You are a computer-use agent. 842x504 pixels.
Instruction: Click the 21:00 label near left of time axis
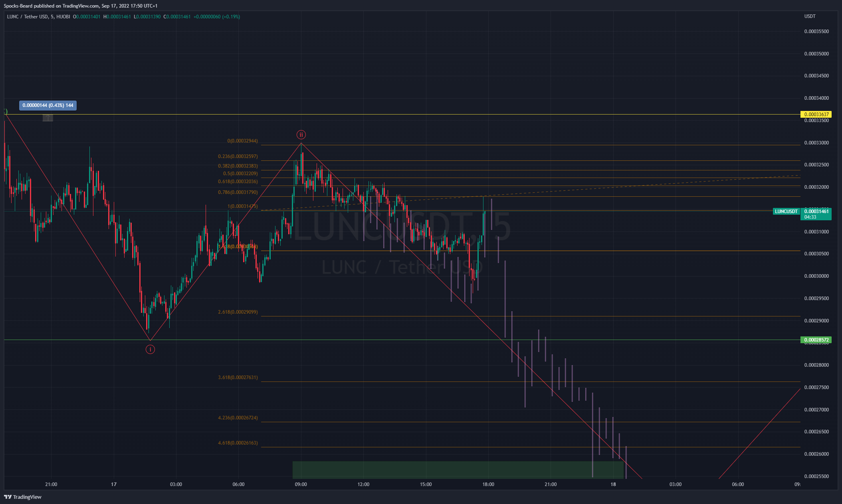(x=51, y=484)
